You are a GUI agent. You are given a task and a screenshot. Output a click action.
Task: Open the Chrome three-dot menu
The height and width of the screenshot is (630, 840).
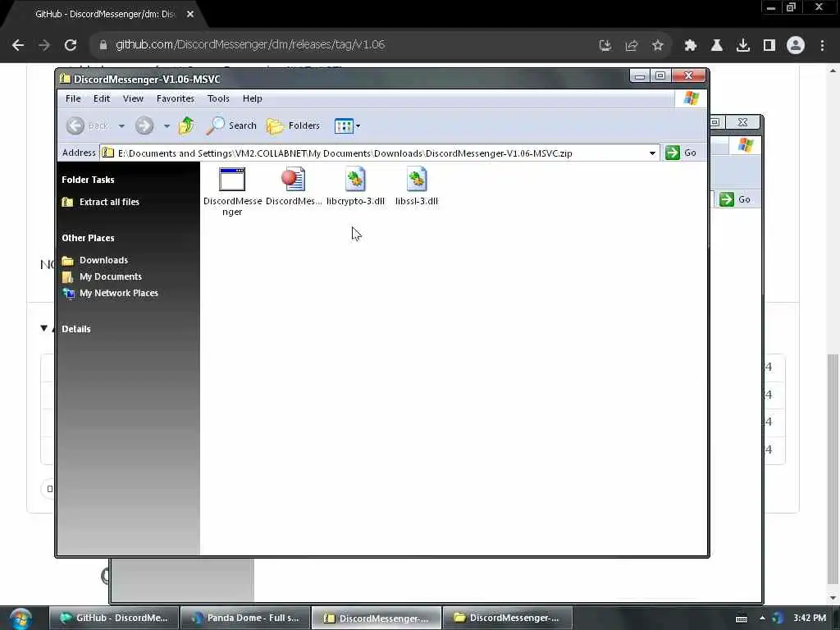pyautogui.click(x=822, y=46)
